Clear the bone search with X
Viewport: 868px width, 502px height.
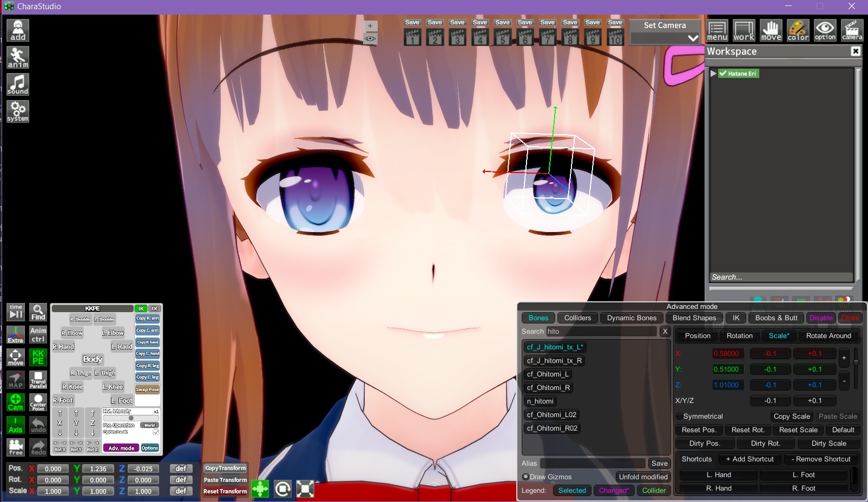point(665,332)
